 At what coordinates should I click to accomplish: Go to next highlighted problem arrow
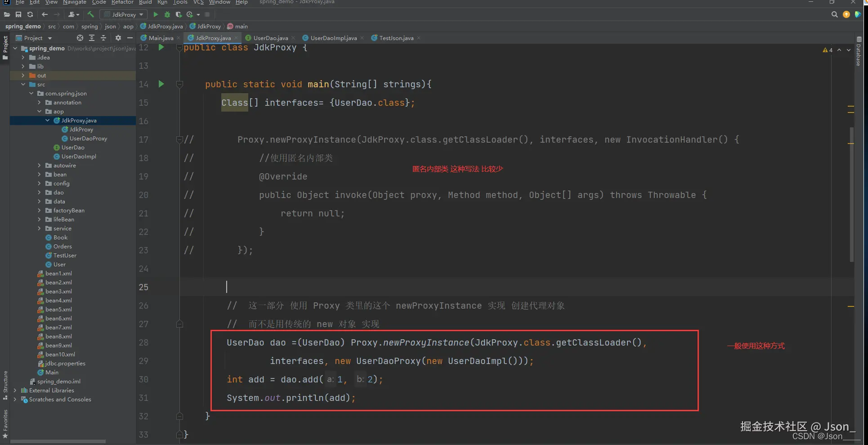click(849, 50)
